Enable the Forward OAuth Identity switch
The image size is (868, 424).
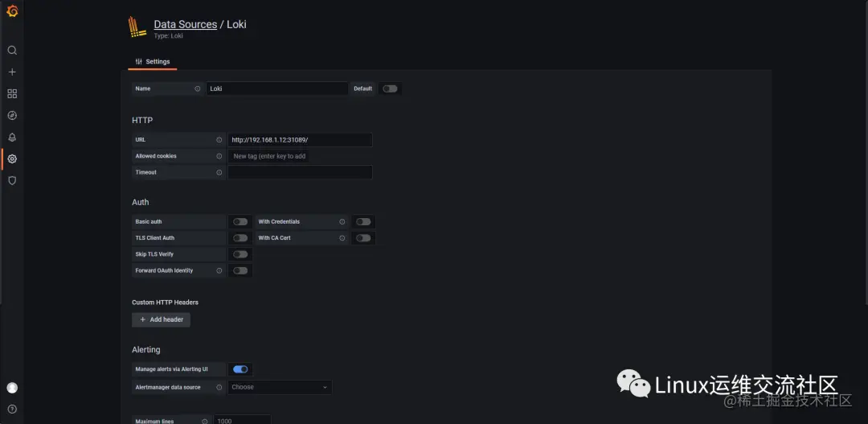point(240,270)
